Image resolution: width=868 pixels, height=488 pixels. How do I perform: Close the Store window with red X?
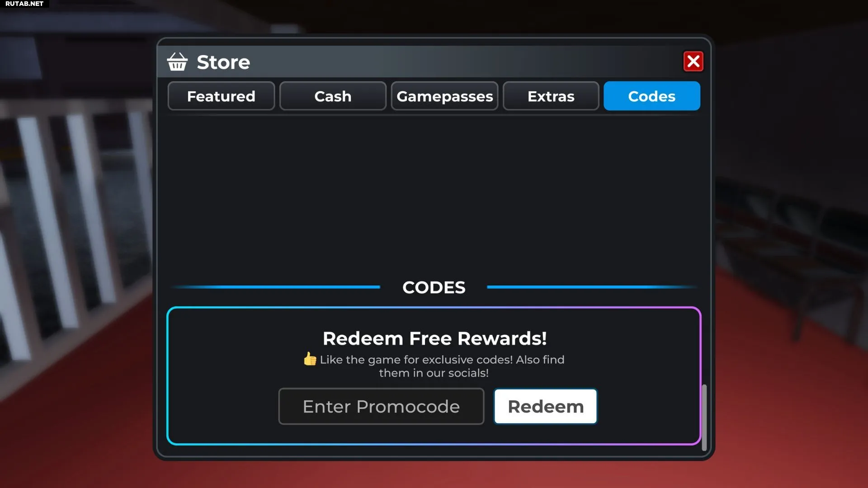pos(693,61)
